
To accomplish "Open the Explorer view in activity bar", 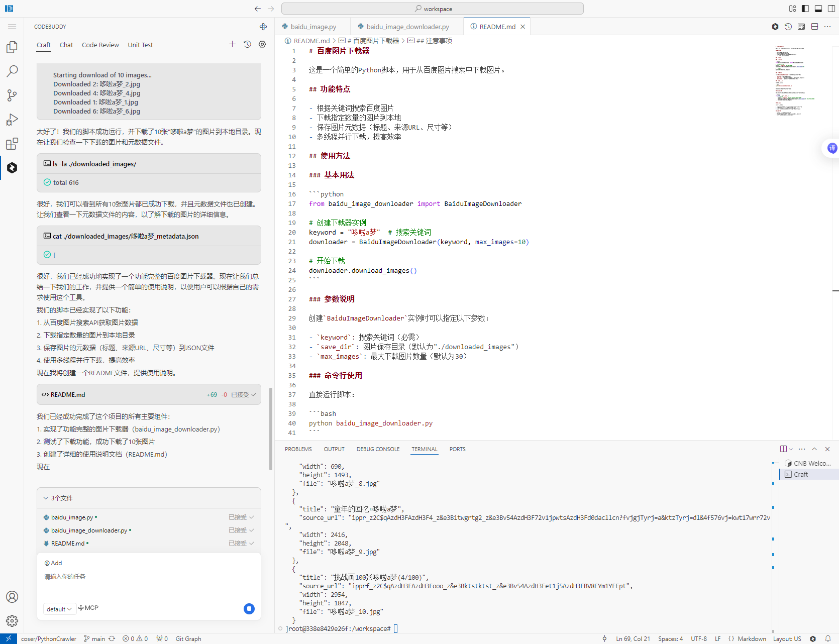I will [x=12, y=47].
